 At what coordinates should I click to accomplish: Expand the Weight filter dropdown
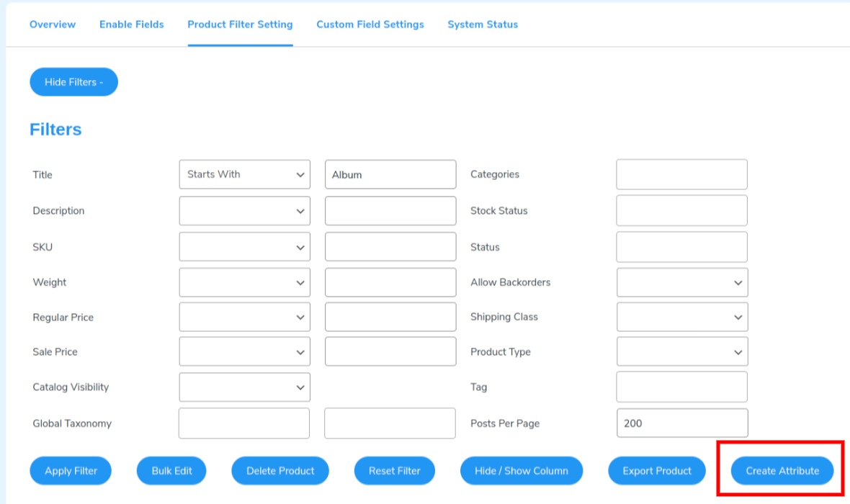tap(244, 282)
